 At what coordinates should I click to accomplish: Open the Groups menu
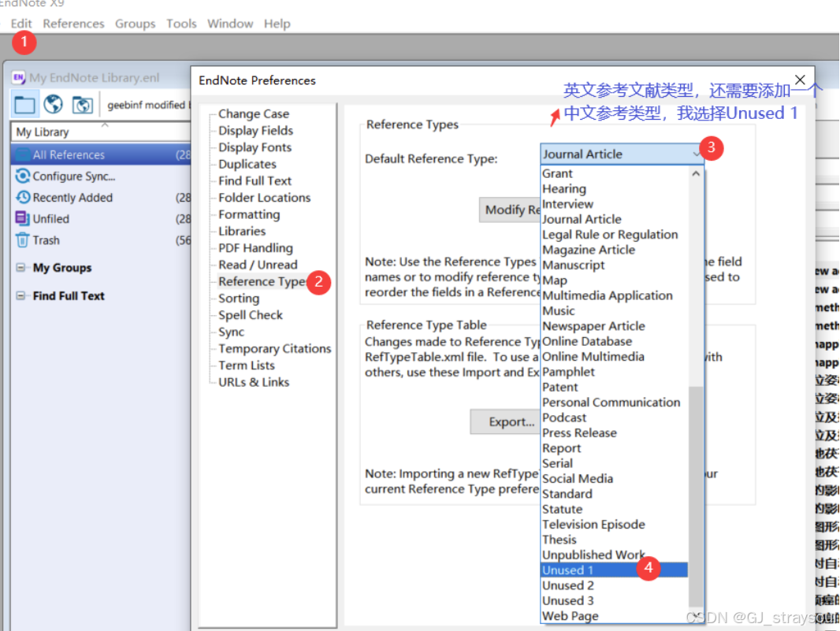[x=135, y=24]
